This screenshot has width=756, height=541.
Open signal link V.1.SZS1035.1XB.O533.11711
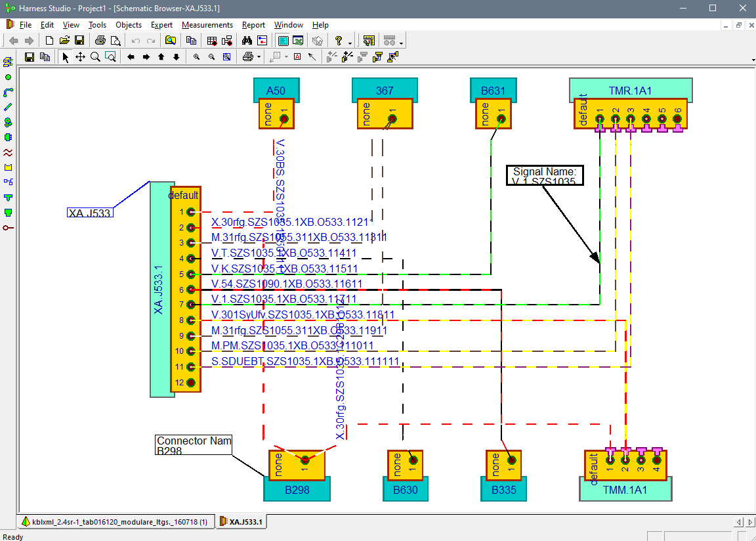pos(283,299)
